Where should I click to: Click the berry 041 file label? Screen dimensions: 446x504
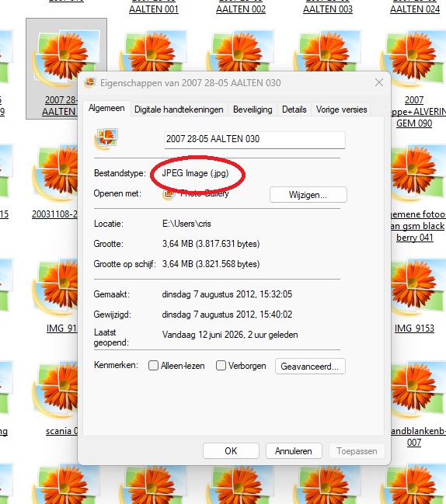coord(414,238)
